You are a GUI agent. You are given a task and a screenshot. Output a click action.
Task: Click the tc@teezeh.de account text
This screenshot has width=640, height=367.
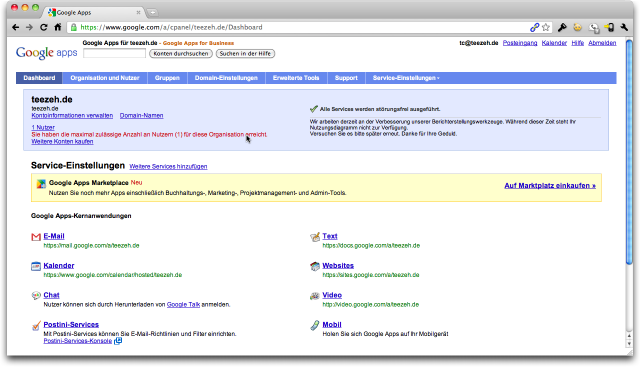coord(479,43)
